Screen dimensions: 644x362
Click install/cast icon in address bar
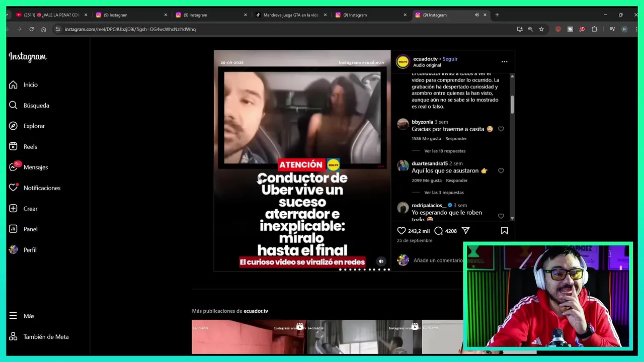[x=519, y=29]
